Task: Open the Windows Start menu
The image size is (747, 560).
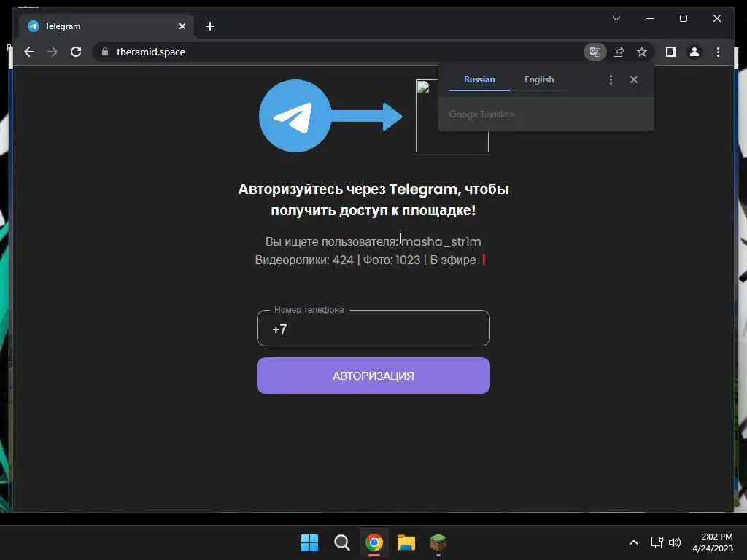Action: tap(309, 542)
